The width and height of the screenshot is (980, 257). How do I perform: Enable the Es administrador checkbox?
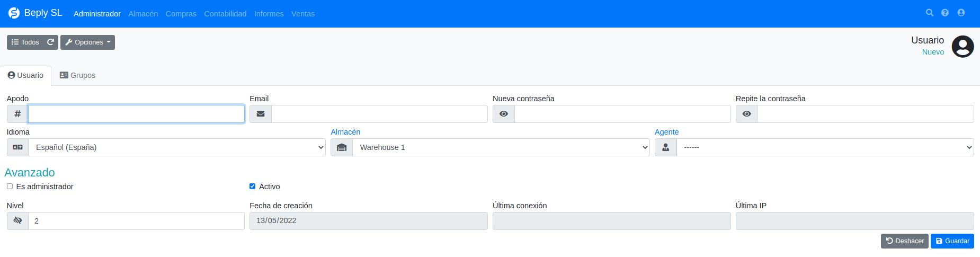tap(10, 187)
